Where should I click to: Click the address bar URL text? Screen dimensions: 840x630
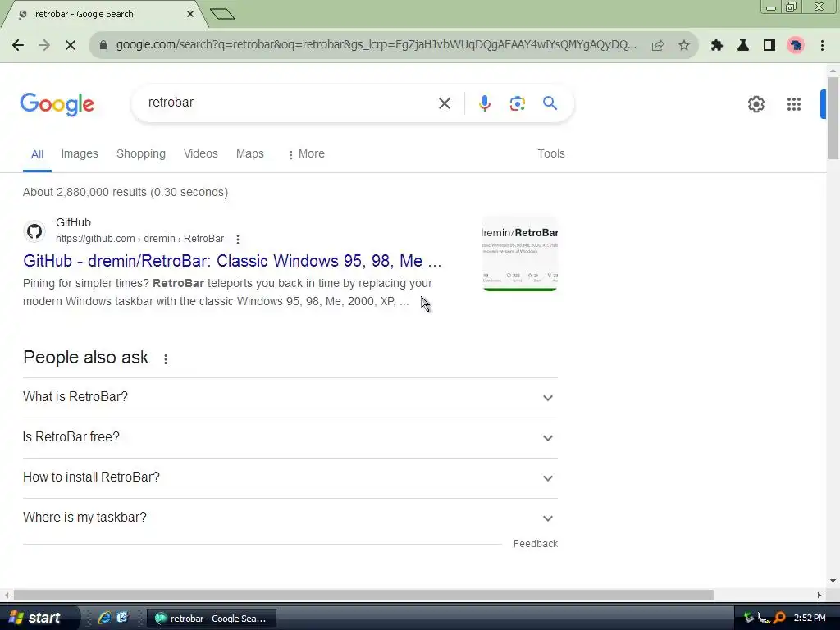(376, 45)
